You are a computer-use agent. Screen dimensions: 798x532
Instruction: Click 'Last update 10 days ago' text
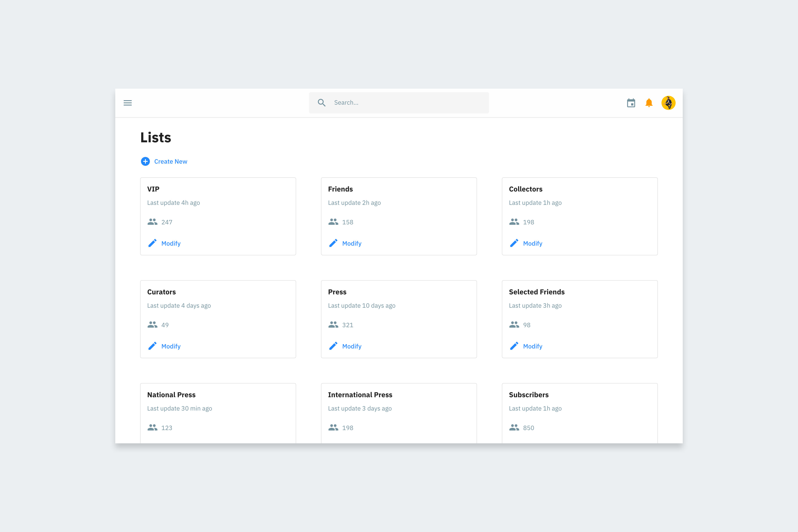(362, 306)
